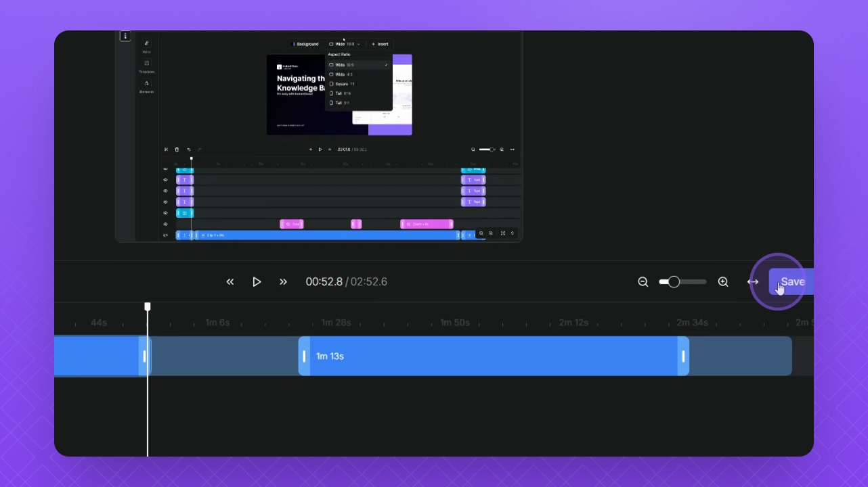Choose Wide 4:3 in the Aspect Ratio menu
This screenshot has width=868, height=487.
click(359, 74)
